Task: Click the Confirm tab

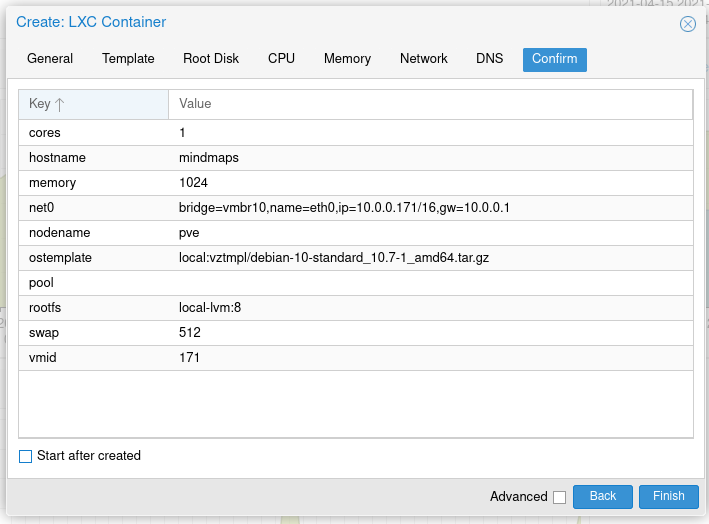Action: (555, 60)
